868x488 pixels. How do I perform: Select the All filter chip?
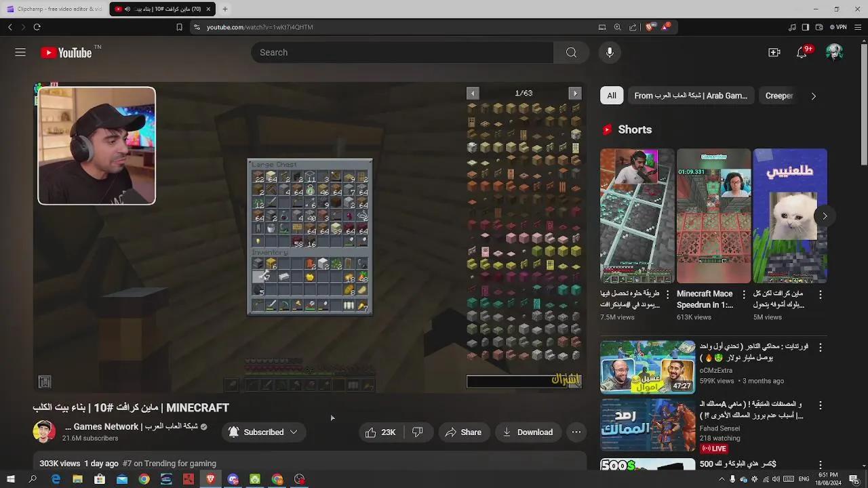[611, 96]
